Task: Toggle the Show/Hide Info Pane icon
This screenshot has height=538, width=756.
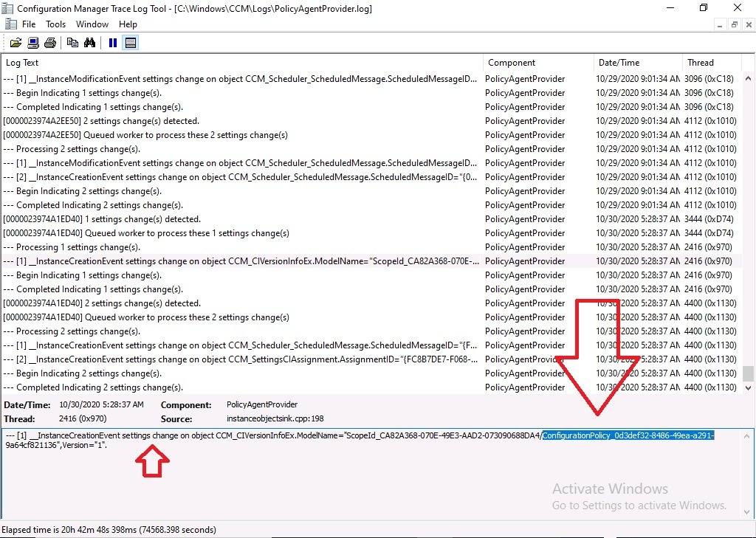Action: point(130,43)
